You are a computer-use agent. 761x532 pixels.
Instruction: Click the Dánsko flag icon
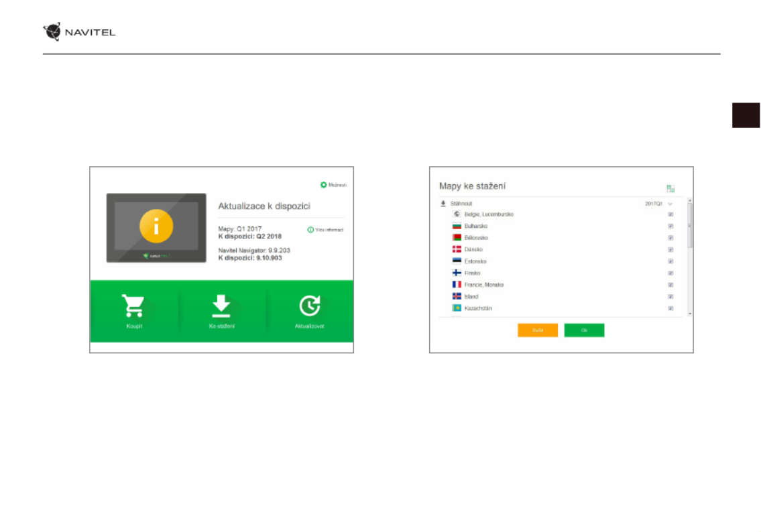pos(457,249)
